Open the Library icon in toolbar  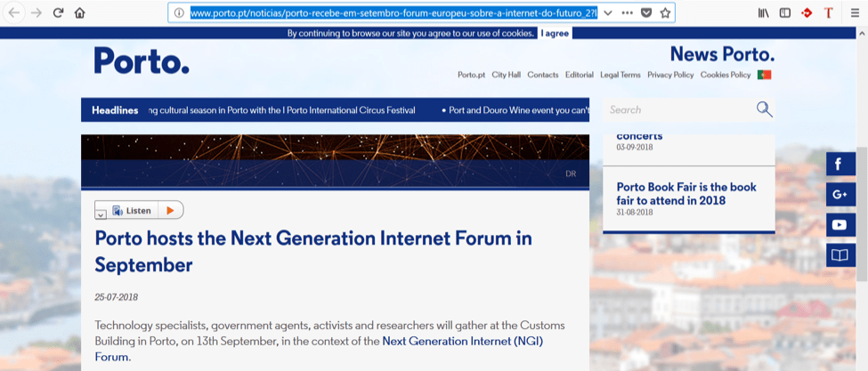(x=764, y=13)
